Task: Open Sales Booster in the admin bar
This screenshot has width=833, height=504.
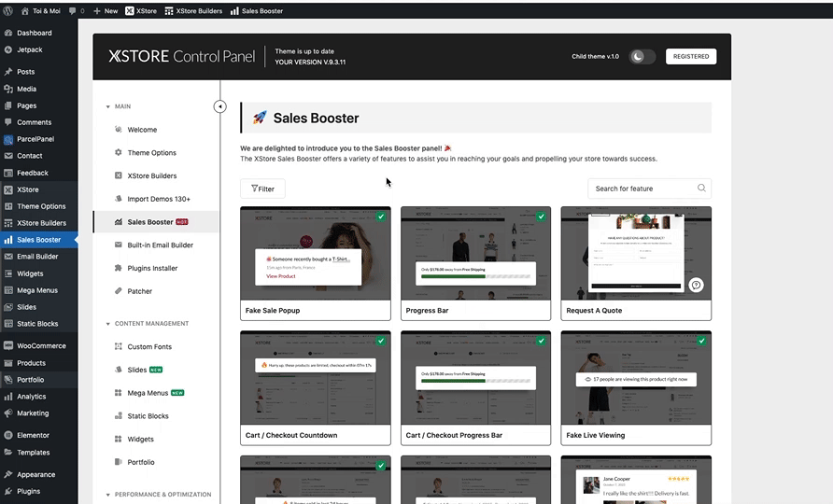Action: click(257, 10)
